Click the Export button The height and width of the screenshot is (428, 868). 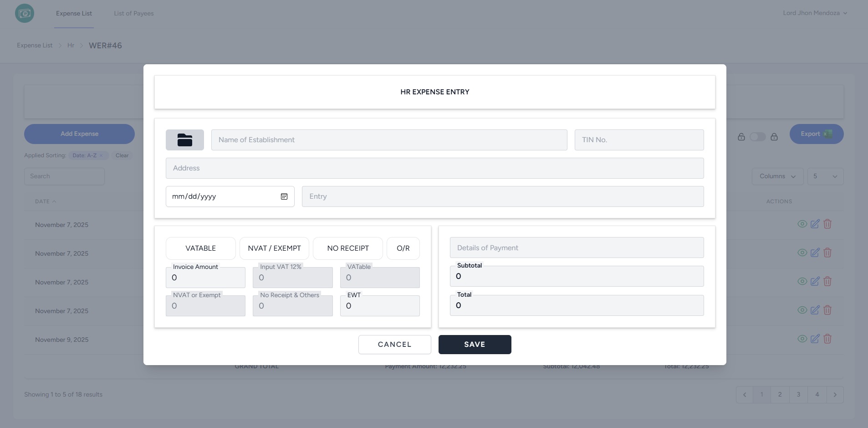[817, 134]
